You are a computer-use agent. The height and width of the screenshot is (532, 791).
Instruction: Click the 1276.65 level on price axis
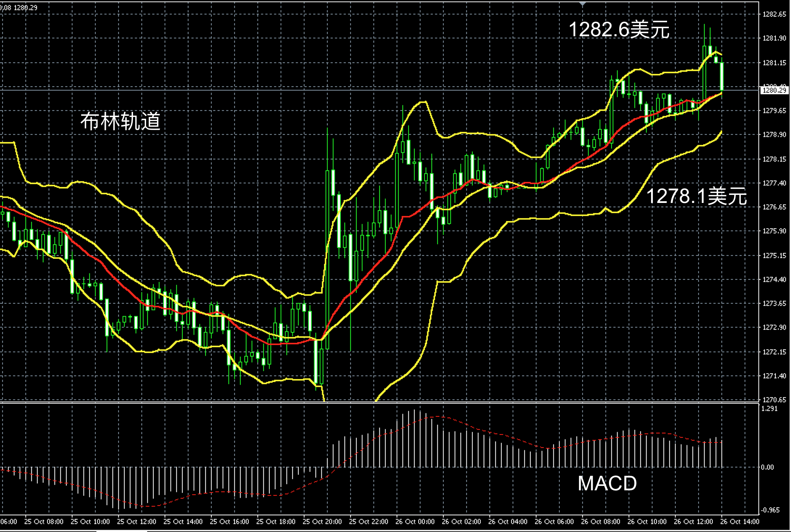774,207
